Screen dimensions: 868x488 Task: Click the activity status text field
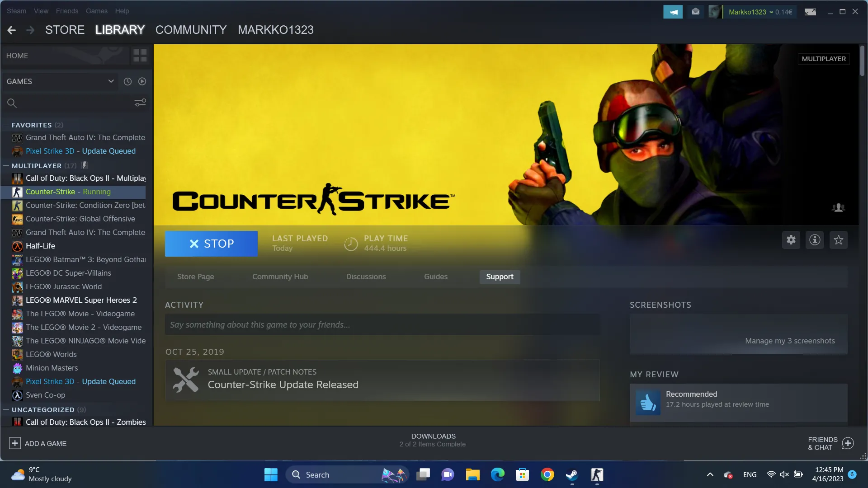pyautogui.click(x=382, y=325)
